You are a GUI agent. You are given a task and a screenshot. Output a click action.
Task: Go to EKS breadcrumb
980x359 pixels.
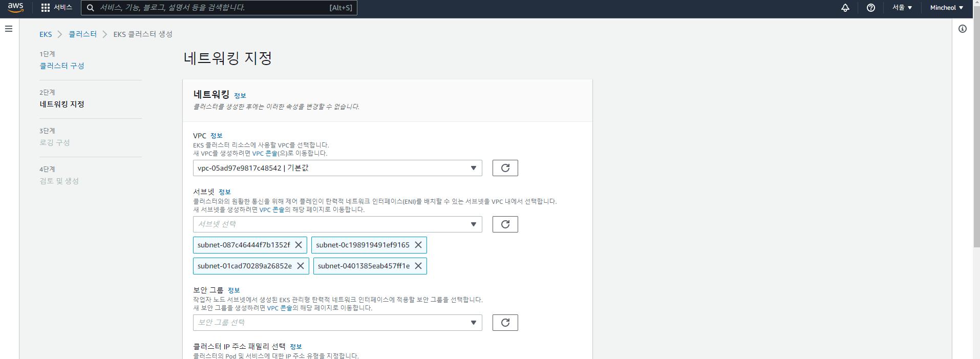click(x=46, y=34)
